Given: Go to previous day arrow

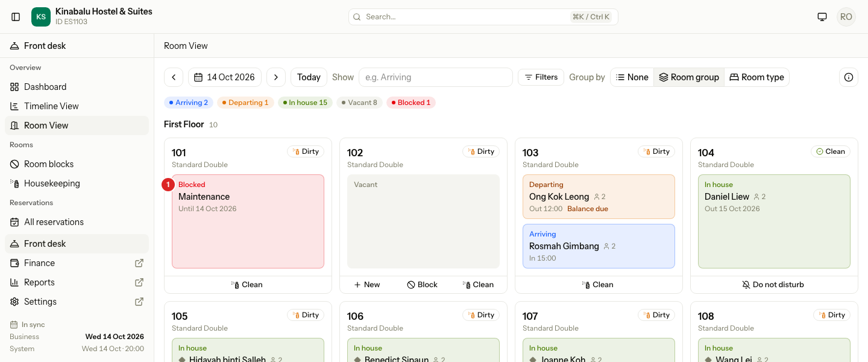Looking at the screenshot, I should 174,77.
